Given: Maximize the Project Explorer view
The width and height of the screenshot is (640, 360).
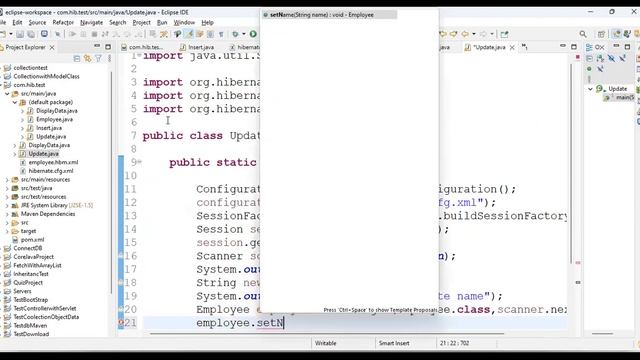Looking at the screenshot, I should (x=108, y=47).
